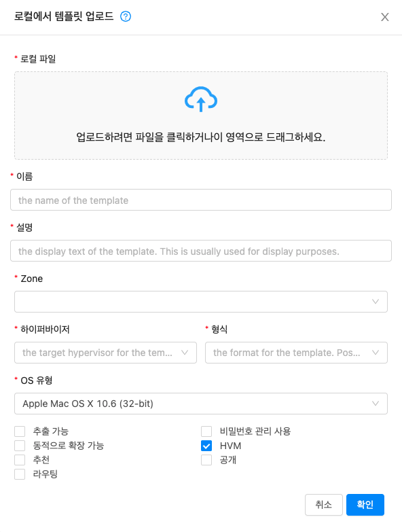Check the 라우팅 option

tap(20, 474)
